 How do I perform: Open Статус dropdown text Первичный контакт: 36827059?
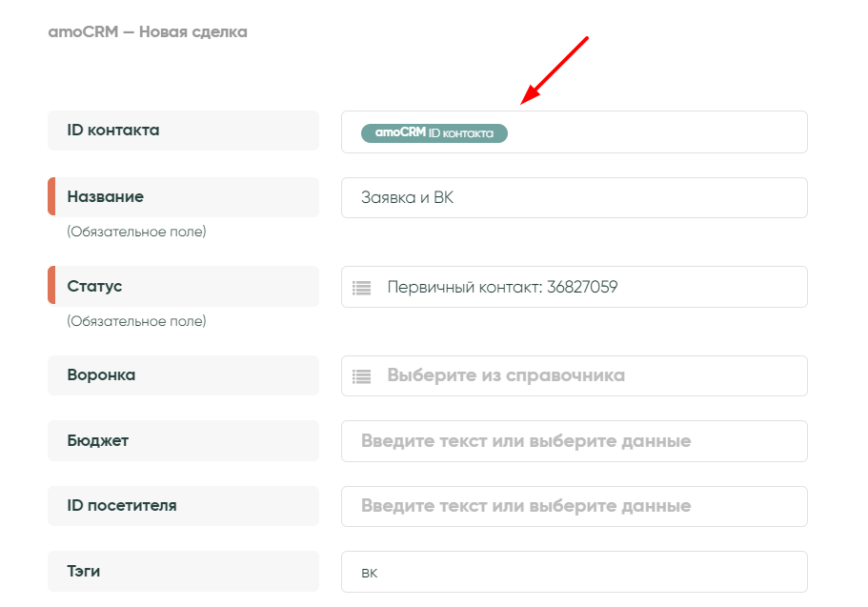coord(502,287)
